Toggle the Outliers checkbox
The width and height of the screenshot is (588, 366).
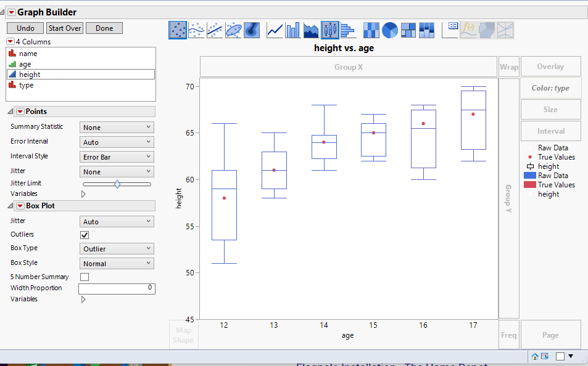pyautogui.click(x=84, y=234)
